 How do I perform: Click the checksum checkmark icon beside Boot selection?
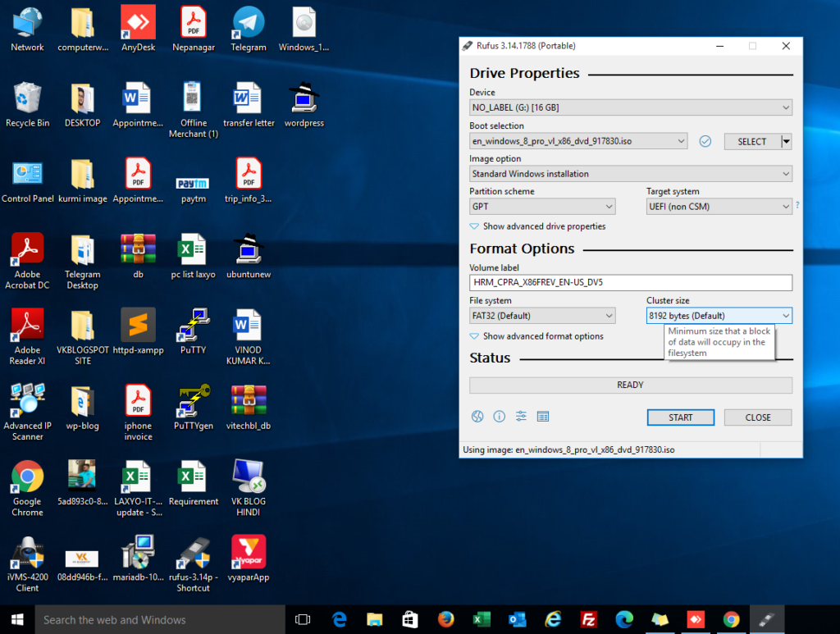[705, 141]
